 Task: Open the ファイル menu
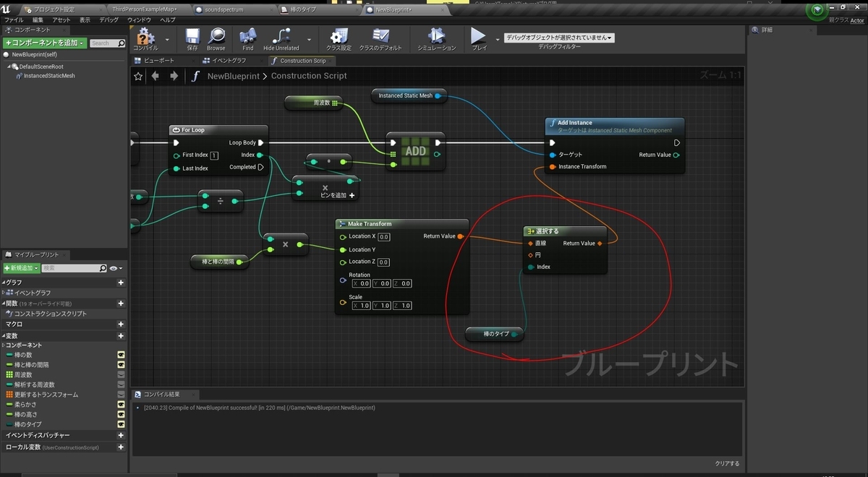pyautogui.click(x=14, y=20)
